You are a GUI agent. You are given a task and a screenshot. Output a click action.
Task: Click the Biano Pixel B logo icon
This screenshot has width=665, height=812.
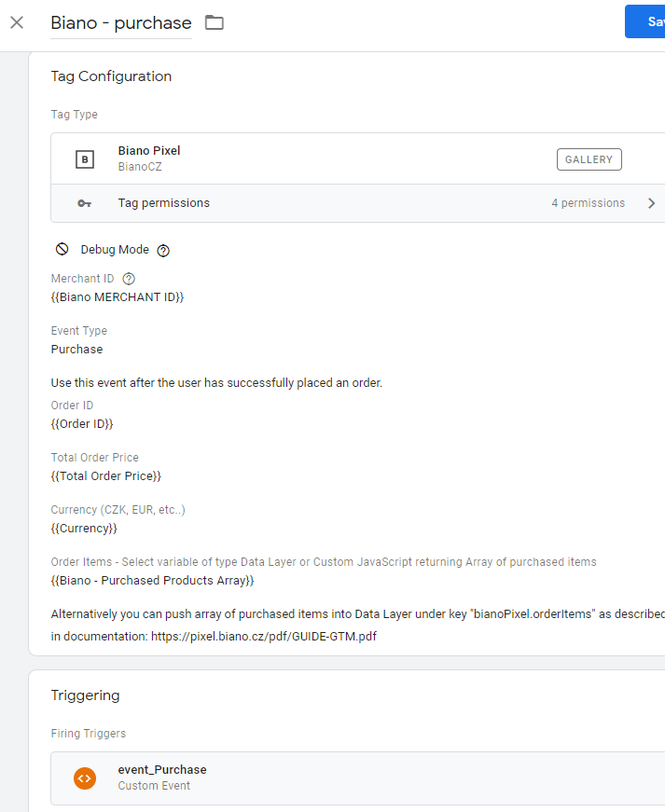(x=85, y=159)
